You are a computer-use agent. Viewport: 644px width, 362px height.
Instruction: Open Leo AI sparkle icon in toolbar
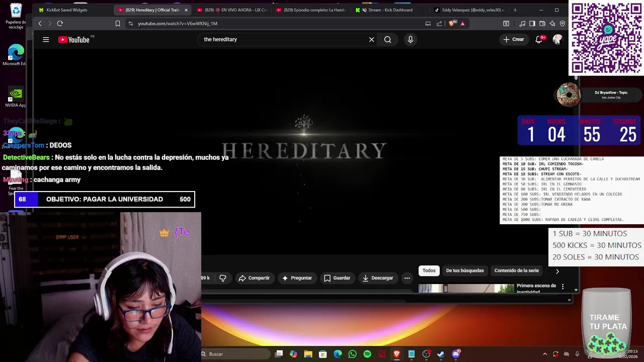[x=552, y=23]
